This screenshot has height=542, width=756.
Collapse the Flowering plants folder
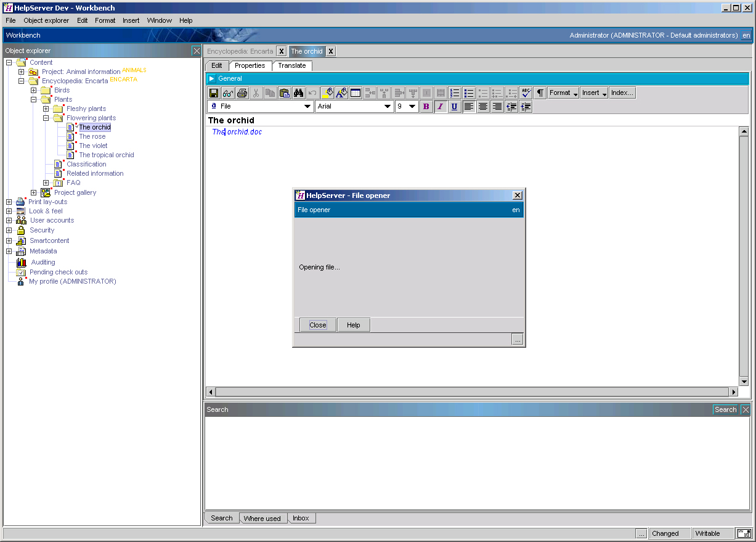pyautogui.click(x=46, y=118)
